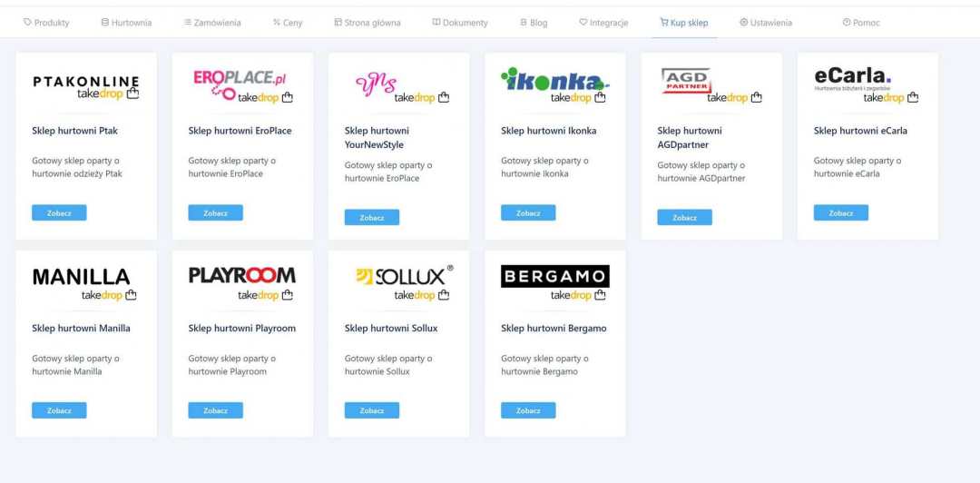Switch to the Blog menu item
This screenshot has height=483, width=980.
(x=534, y=23)
